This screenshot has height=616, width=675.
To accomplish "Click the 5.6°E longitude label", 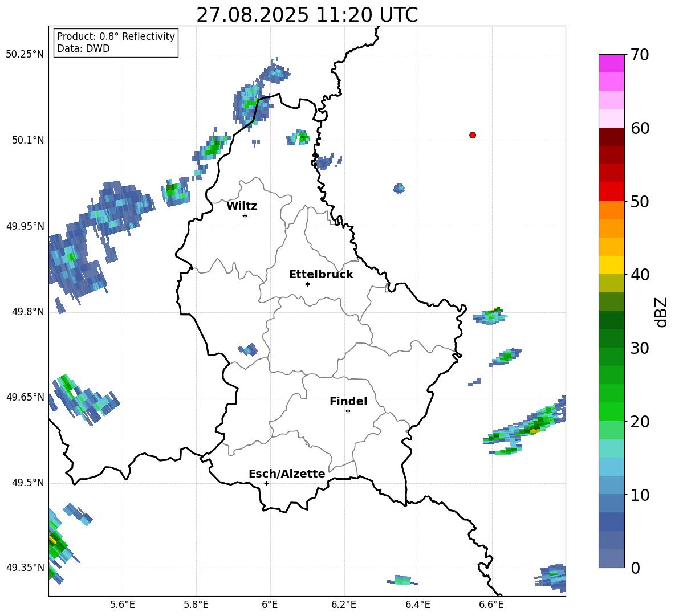I will 123,605.
